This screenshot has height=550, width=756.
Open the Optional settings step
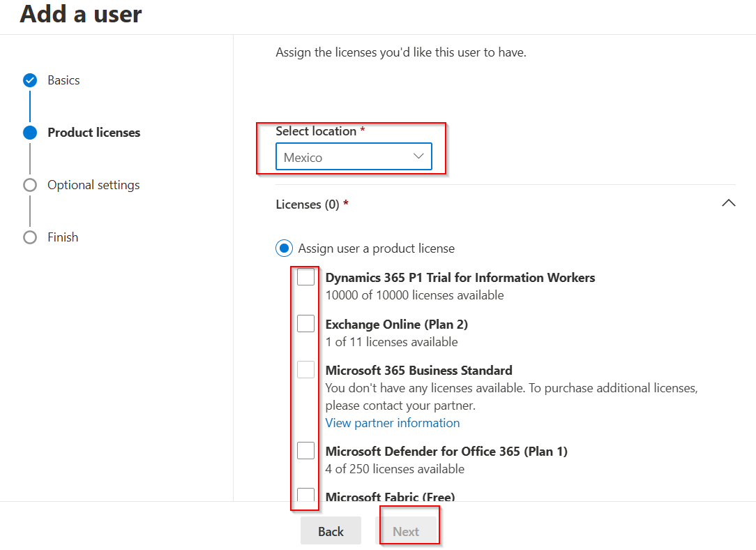93,185
